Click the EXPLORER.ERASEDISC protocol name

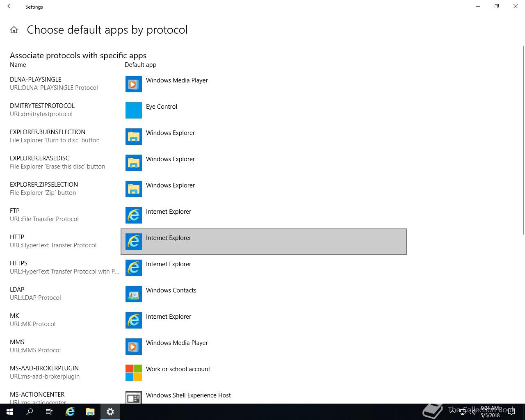tap(39, 158)
